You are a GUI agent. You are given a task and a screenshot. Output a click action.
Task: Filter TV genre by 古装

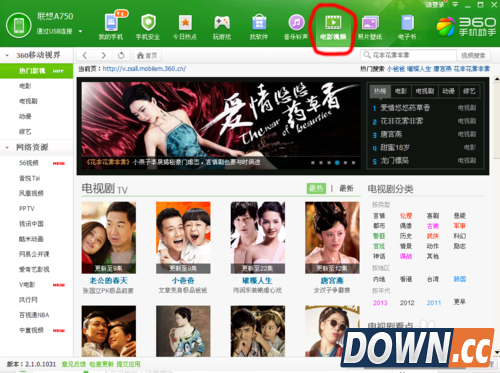pos(433,226)
